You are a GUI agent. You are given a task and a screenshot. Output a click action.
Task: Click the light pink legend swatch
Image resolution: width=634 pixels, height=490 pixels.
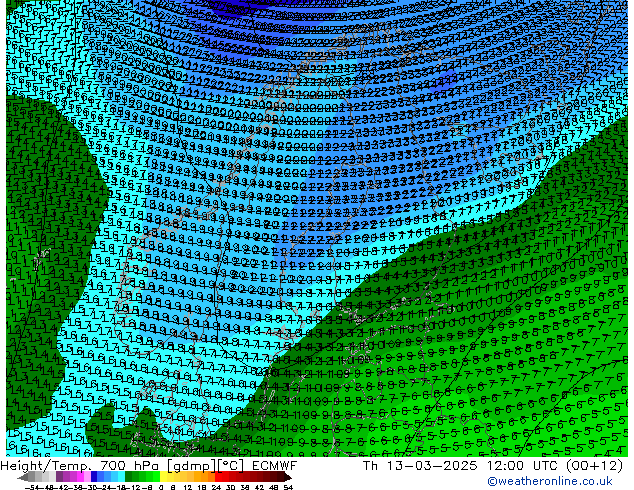tap(87, 476)
